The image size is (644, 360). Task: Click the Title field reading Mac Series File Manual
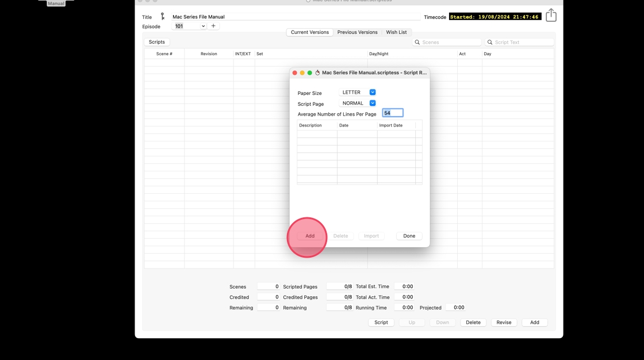(296, 17)
